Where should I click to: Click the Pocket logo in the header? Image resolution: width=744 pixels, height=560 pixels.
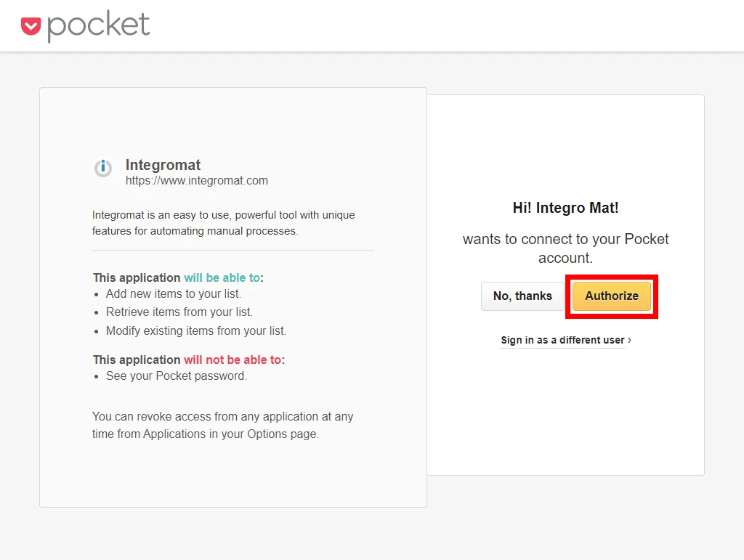[86, 25]
